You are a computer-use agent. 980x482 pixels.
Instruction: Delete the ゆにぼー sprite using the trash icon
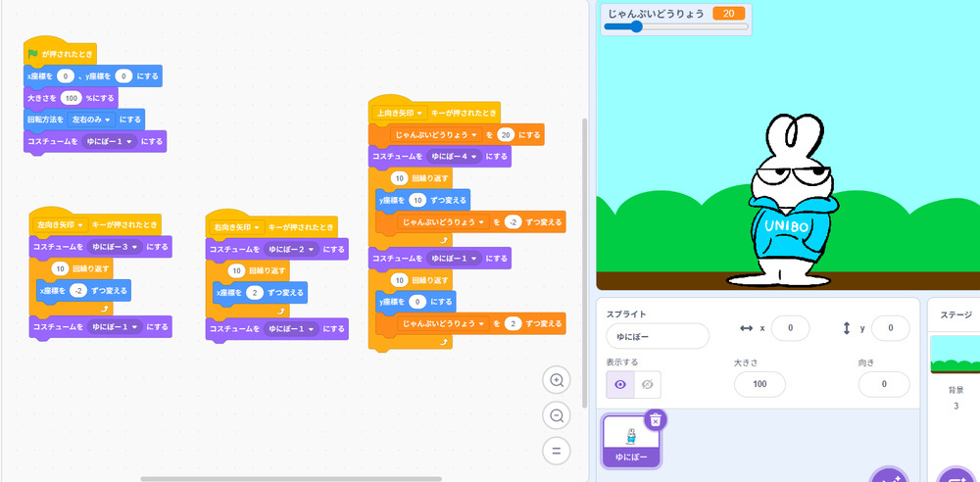[x=657, y=419]
